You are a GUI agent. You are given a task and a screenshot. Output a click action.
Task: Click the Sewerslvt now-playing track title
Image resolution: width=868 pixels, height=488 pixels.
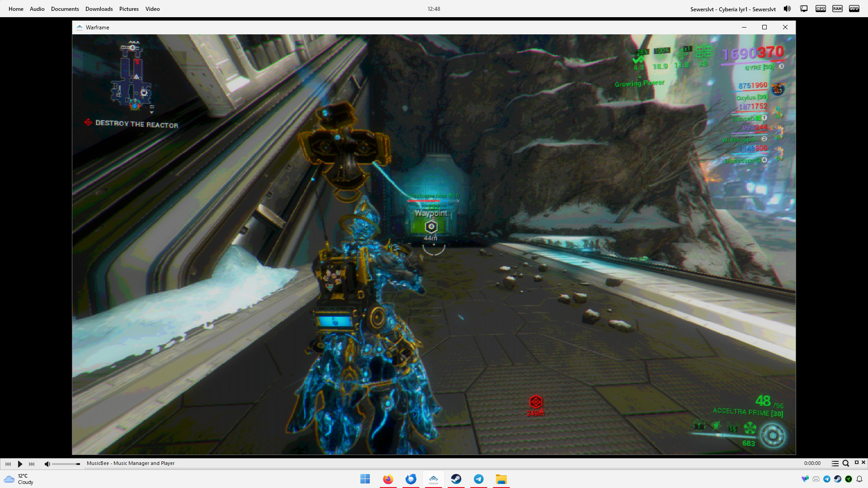(x=732, y=9)
